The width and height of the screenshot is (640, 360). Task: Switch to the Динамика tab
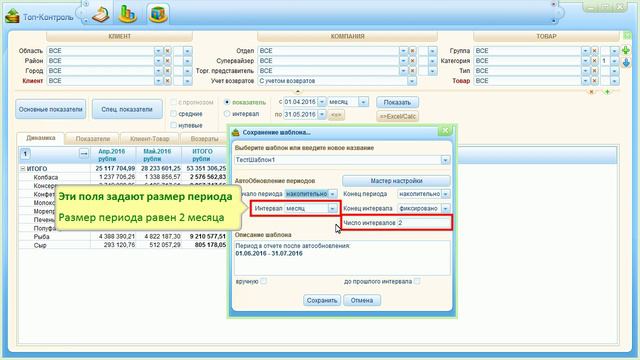click(40, 138)
